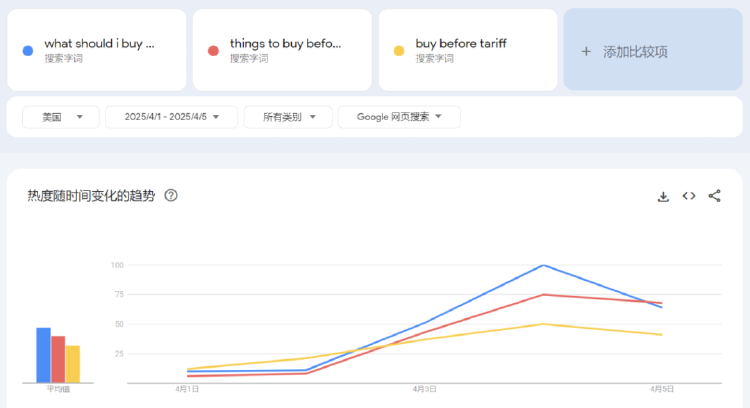Download the trend chart data as CSV

pyautogui.click(x=662, y=196)
